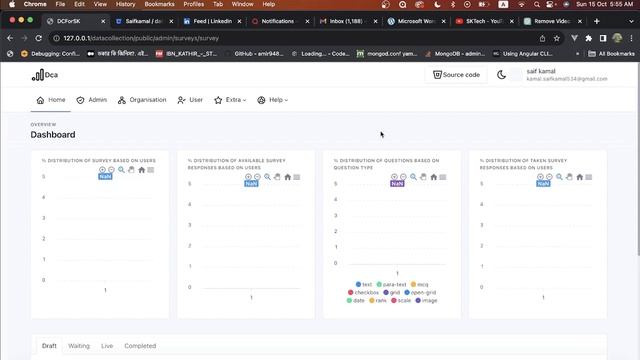Select zoom tool on question type chart

[x=413, y=177]
